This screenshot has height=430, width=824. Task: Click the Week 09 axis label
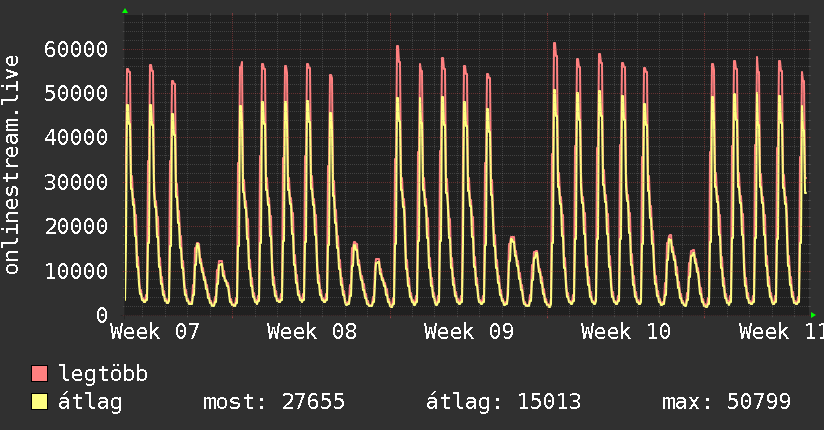click(x=469, y=332)
